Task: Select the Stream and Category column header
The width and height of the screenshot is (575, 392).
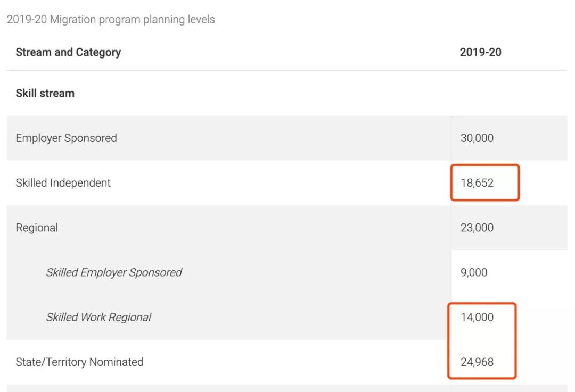Action: coord(68,52)
